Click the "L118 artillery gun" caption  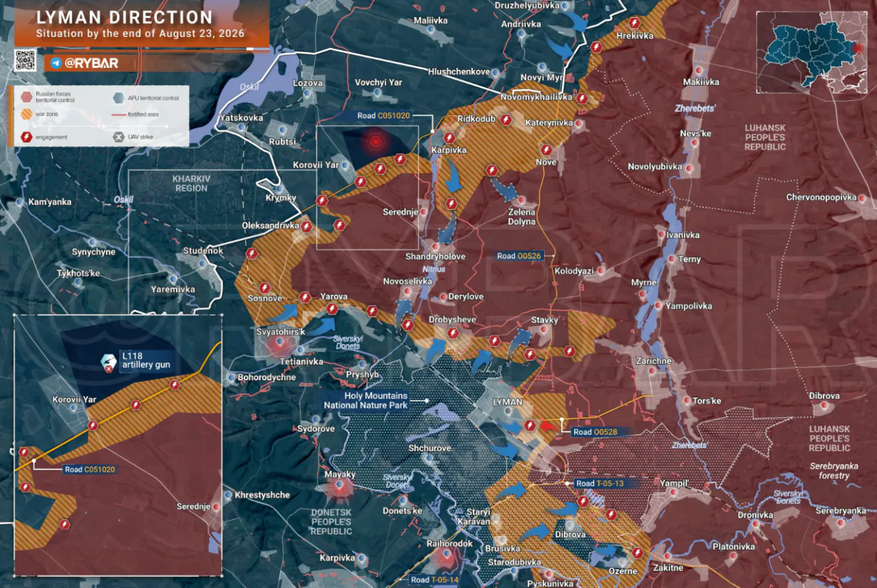[x=146, y=360]
